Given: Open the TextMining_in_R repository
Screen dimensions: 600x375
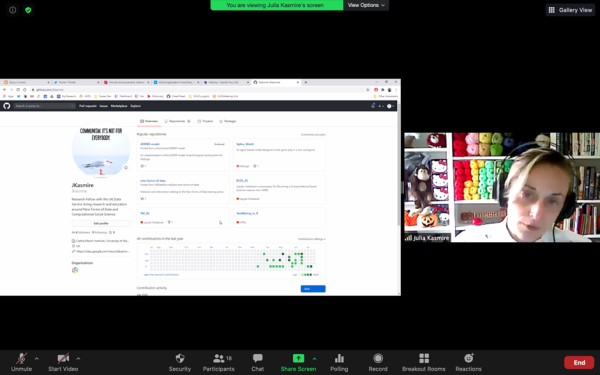Looking at the screenshot, I should (x=247, y=213).
